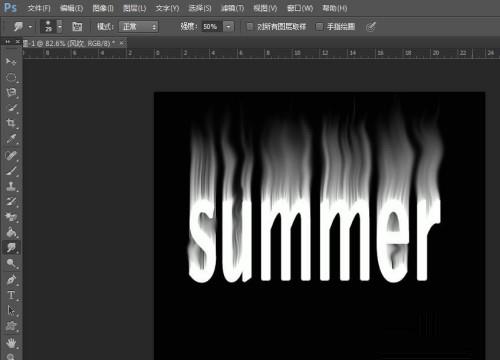Select the Paint Bucket tool
500x360 pixels.
click(x=11, y=232)
